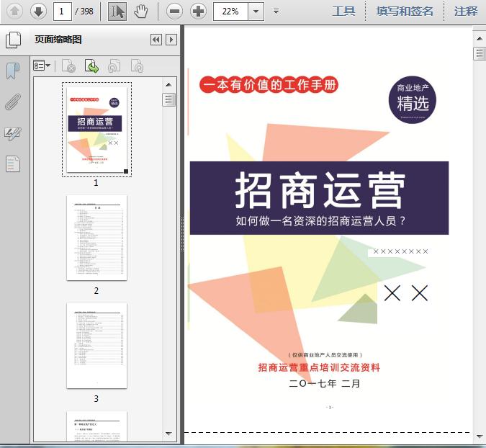The height and width of the screenshot is (448, 486).
Task: Go to next page with down arrow
Action: point(38,12)
